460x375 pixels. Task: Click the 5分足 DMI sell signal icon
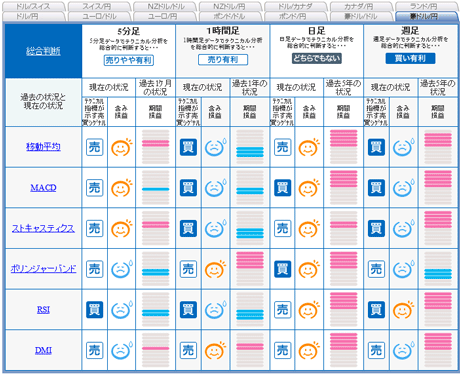[95, 351]
